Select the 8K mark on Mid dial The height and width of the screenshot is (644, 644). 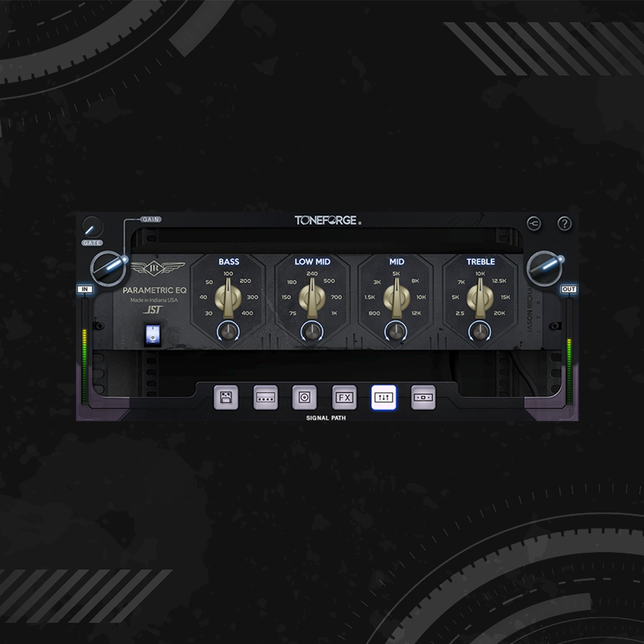click(415, 281)
